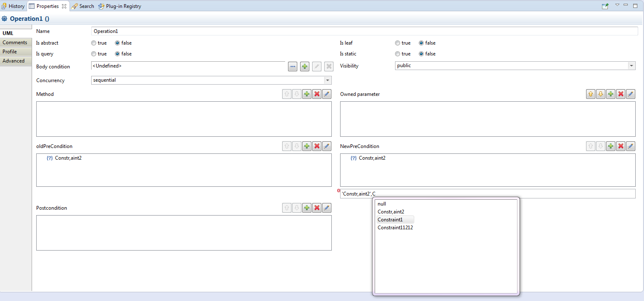Click the Name field containing Operation1
Image resolution: width=644 pixels, height=301 pixels.
click(x=364, y=31)
